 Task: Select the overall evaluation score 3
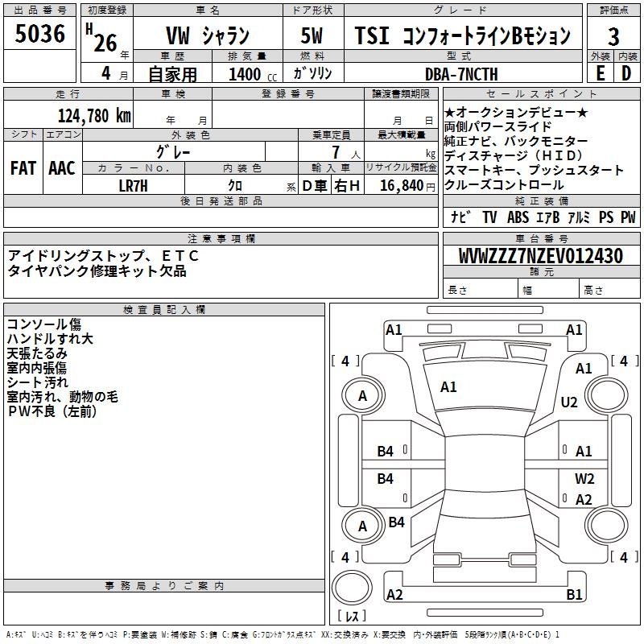[x=613, y=36]
